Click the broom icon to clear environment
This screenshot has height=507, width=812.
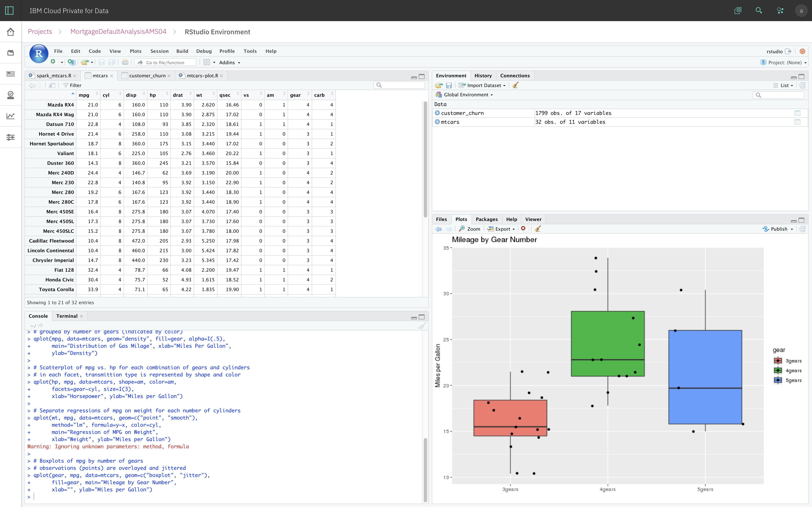pos(515,85)
